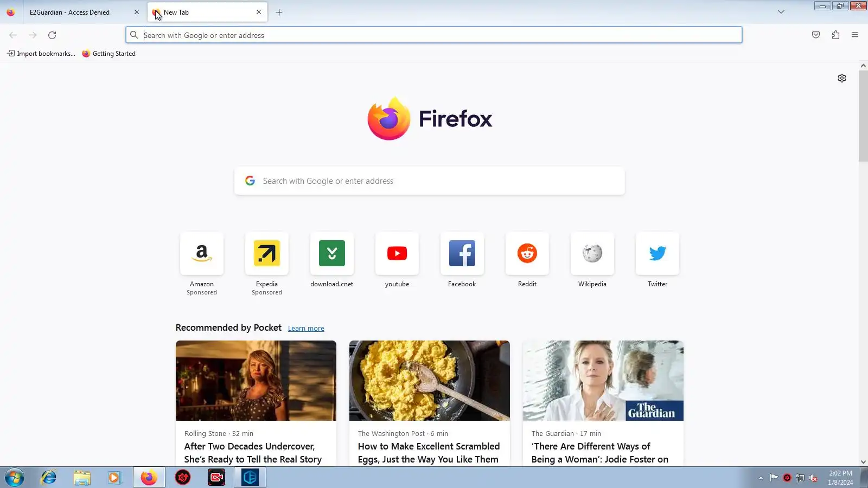Click the scrollbar up arrow
Image resolution: width=868 pixels, height=488 pixels.
[863, 66]
